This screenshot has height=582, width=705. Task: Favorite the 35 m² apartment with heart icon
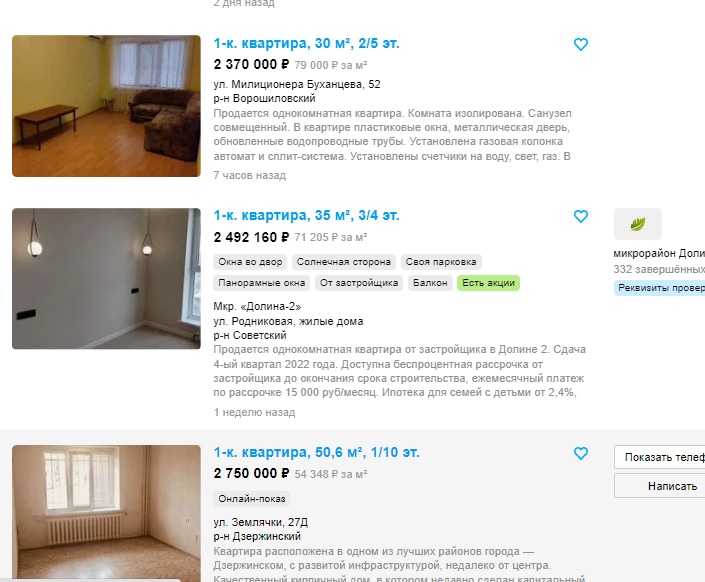580,216
